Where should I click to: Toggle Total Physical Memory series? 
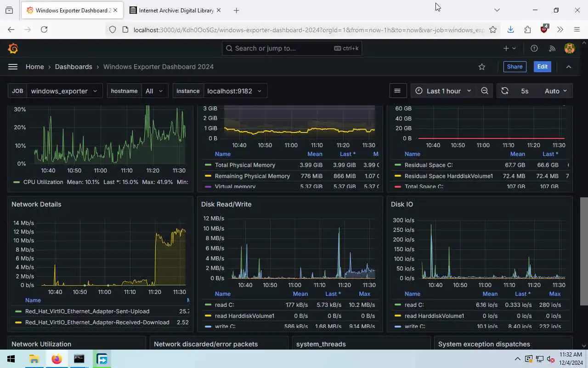point(245,165)
